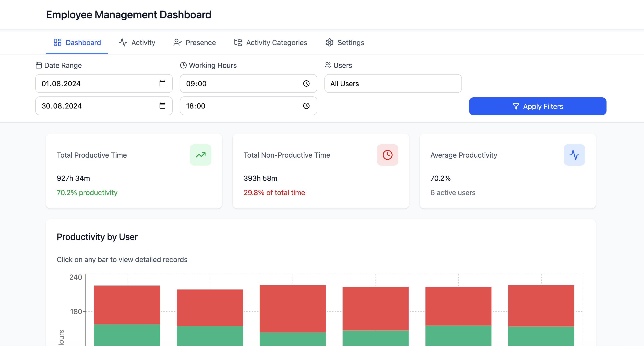Screen dimensions: 644x346
Task: Click the green trending-up icon on Total Productive Time
Action: pos(201,155)
